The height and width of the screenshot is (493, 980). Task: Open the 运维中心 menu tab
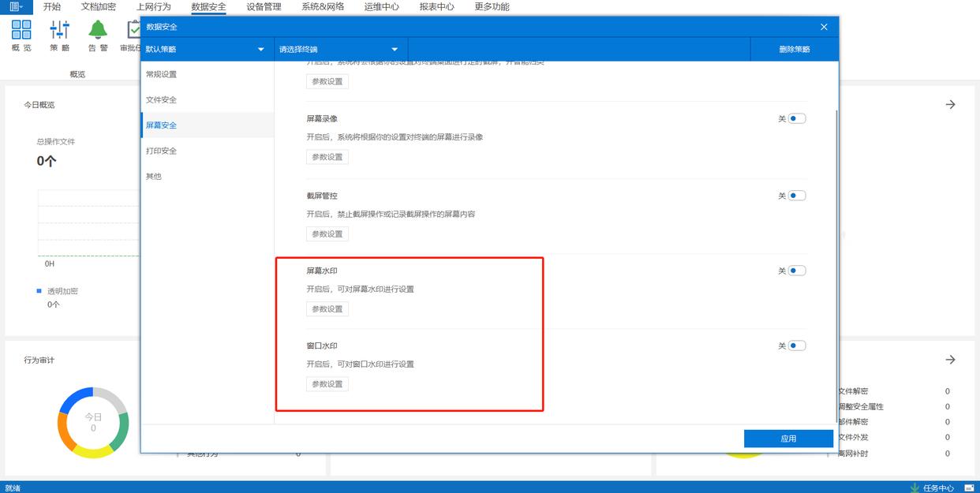(381, 6)
